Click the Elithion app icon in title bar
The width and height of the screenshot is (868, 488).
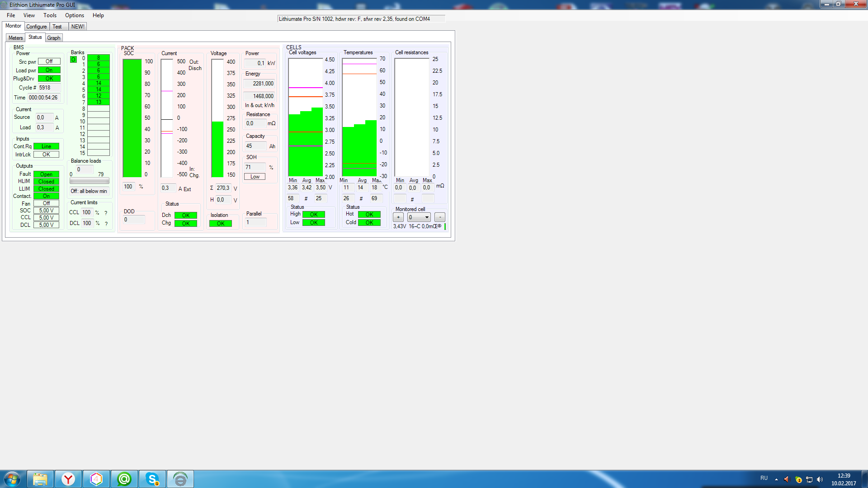click(x=4, y=5)
